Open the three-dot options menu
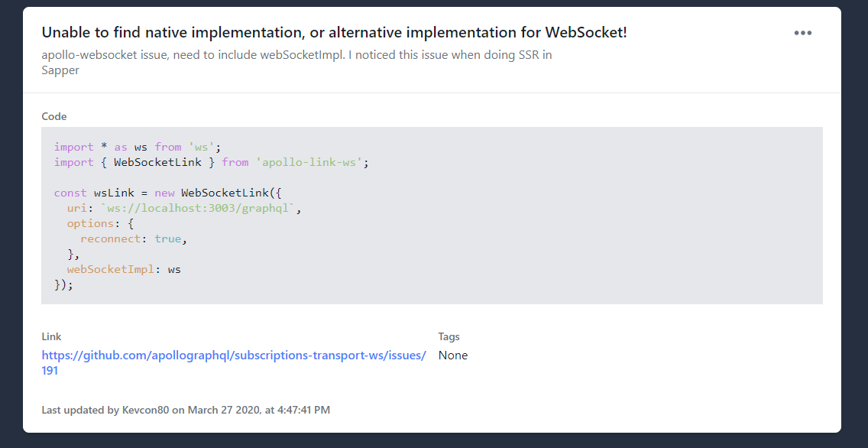 (803, 33)
